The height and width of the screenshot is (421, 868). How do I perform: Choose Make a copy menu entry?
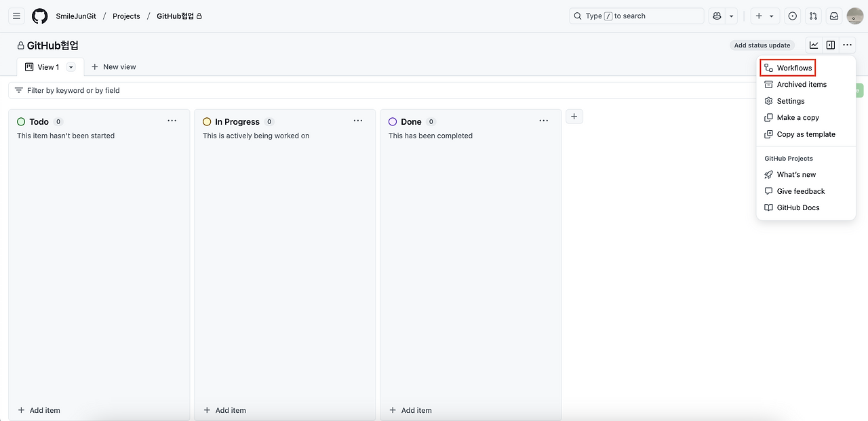pos(806,118)
